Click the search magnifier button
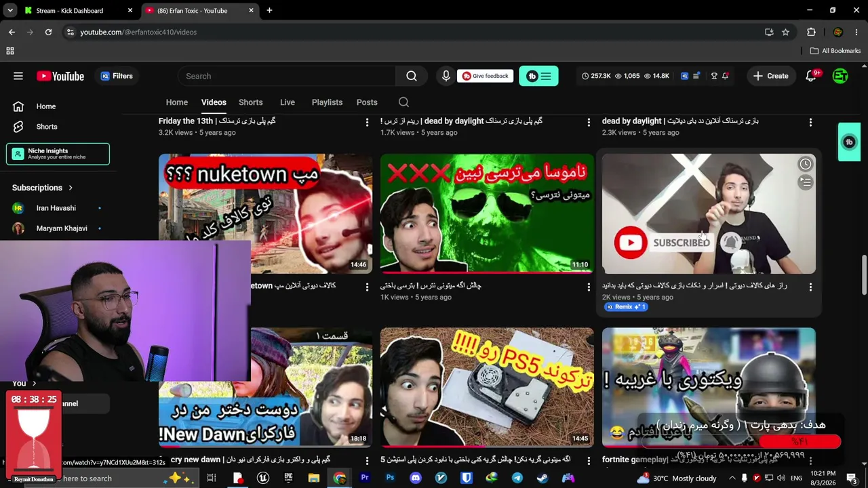This screenshot has height=488, width=868. [412, 76]
